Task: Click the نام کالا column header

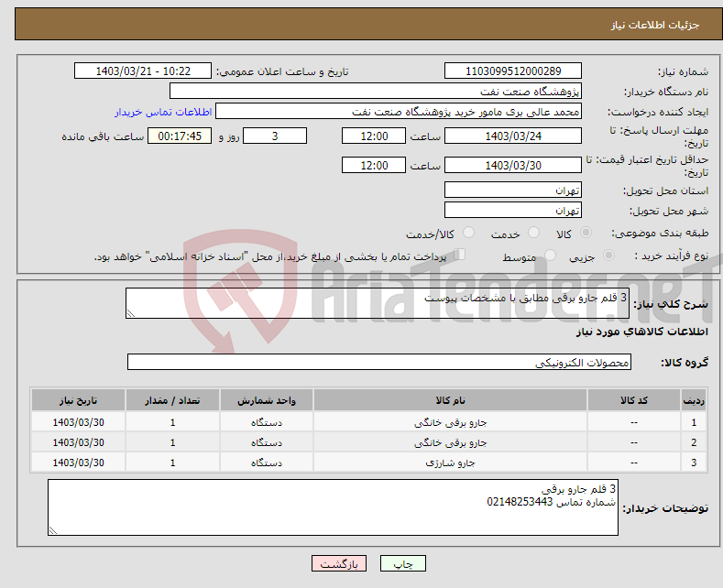Action: coord(450,400)
